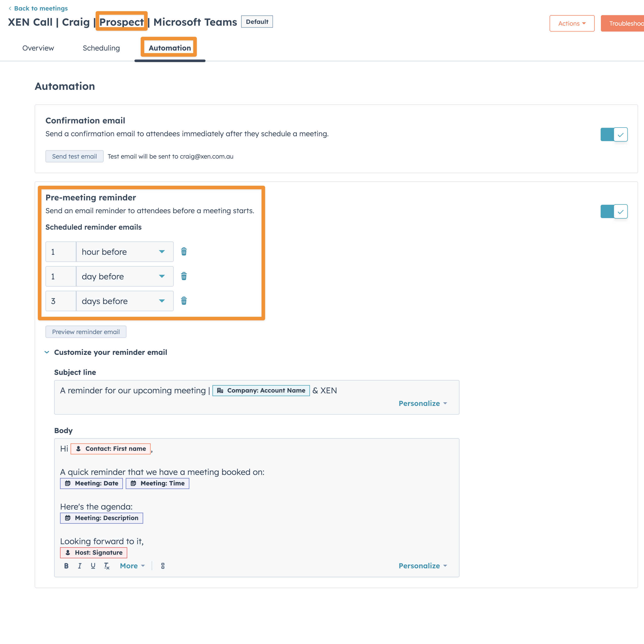This screenshot has height=644, width=644.
Task: Delete the 1 hour before reminder
Action: pyautogui.click(x=184, y=252)
